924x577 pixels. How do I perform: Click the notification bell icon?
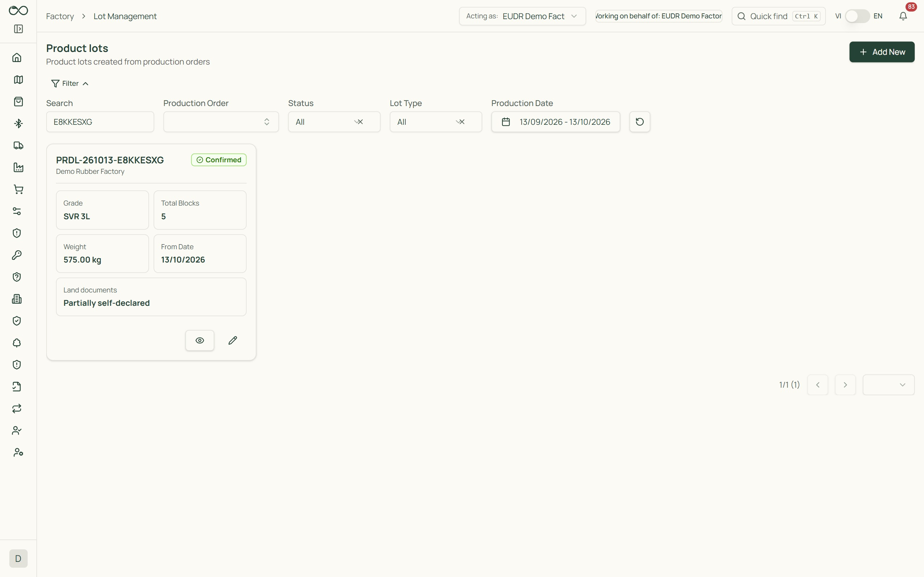point(903,16)
